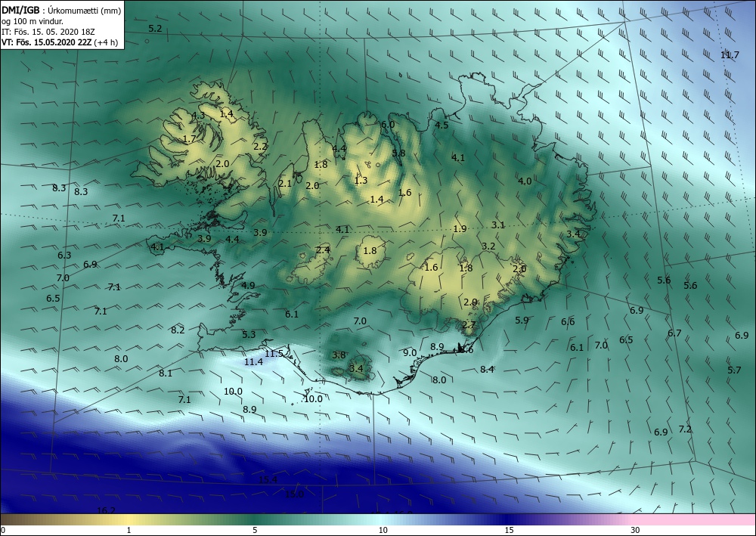Click the legend title 'DMI/IGB : Úrkomumætti (mm)'
756x536 pixels.
61,11
